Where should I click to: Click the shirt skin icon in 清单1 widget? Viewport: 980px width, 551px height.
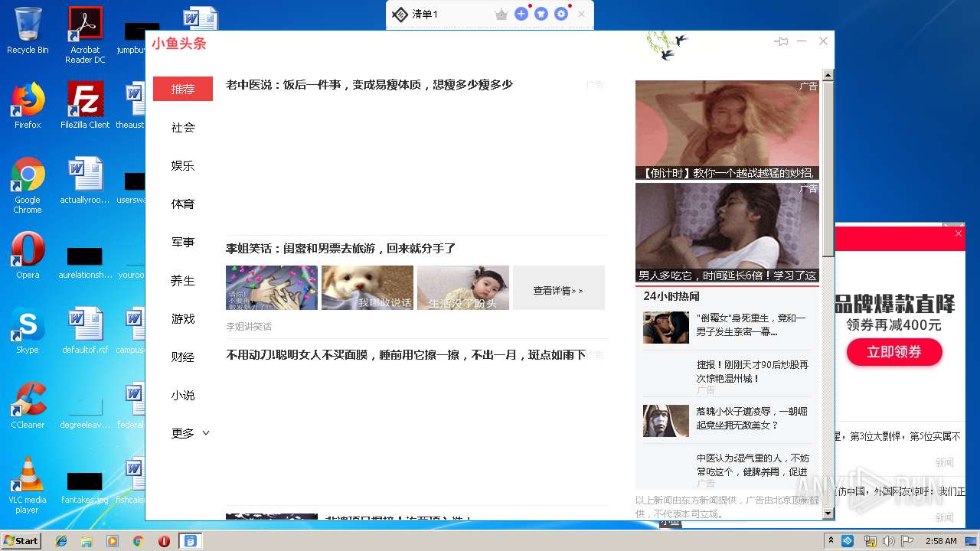pos(541,14)
